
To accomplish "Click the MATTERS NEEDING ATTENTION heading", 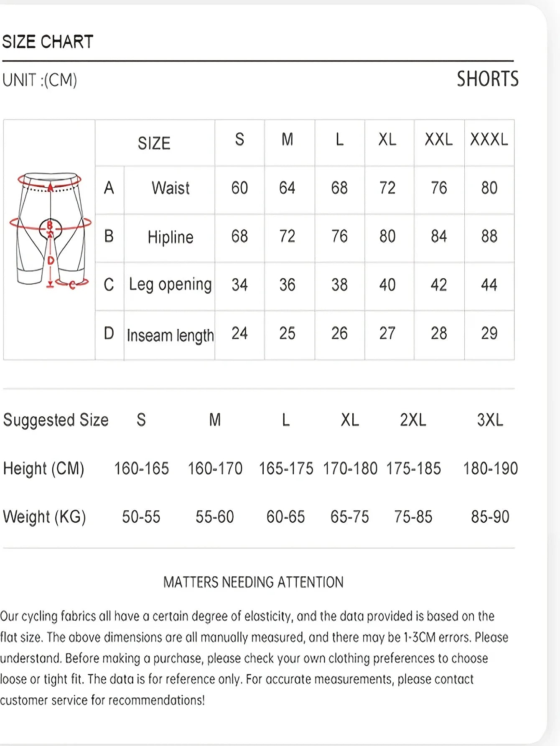I will [253, 582].
